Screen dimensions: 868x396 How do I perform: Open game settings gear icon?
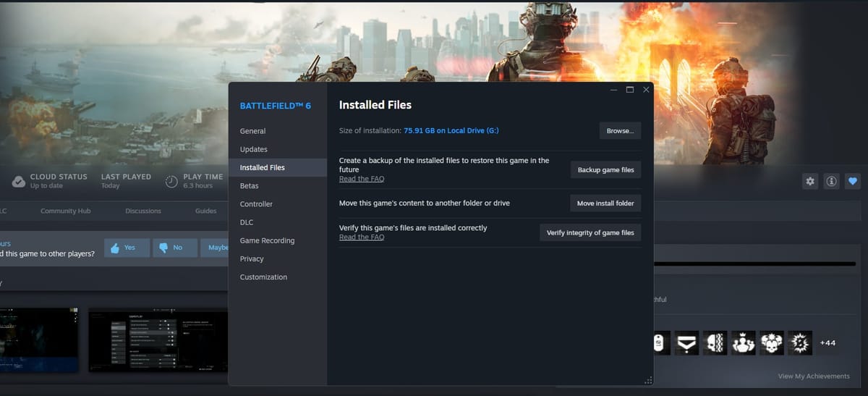click(x=810, y=182)
